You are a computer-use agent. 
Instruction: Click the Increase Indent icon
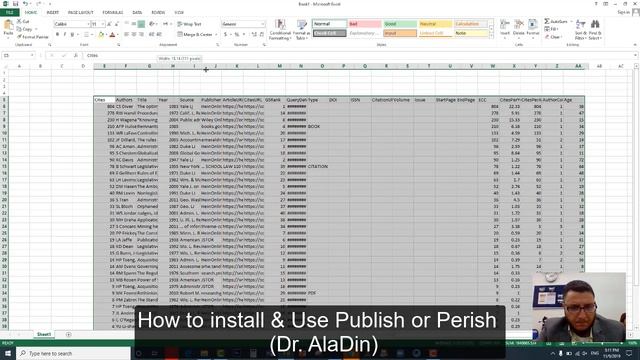(159, 34)
